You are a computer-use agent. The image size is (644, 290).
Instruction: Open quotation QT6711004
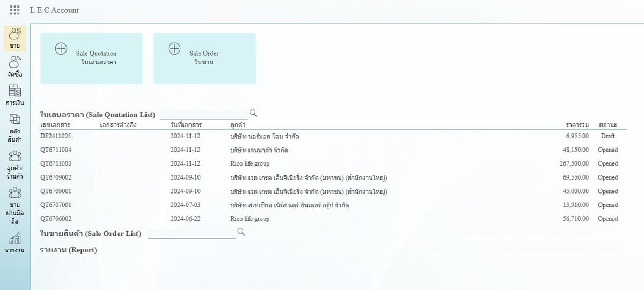56,150
